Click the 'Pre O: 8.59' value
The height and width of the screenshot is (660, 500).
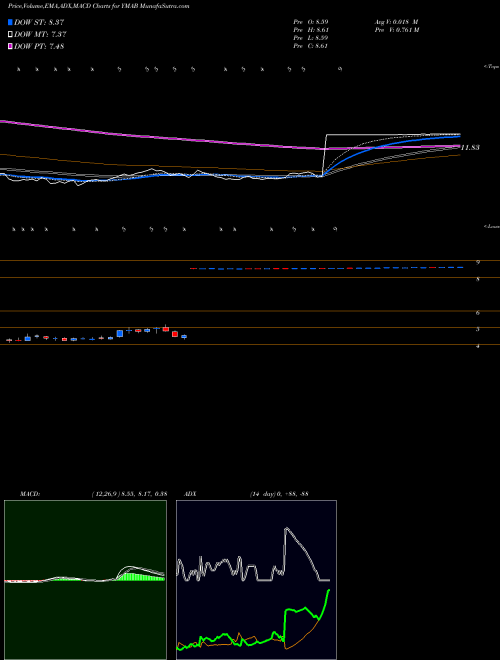click(311, 21)
